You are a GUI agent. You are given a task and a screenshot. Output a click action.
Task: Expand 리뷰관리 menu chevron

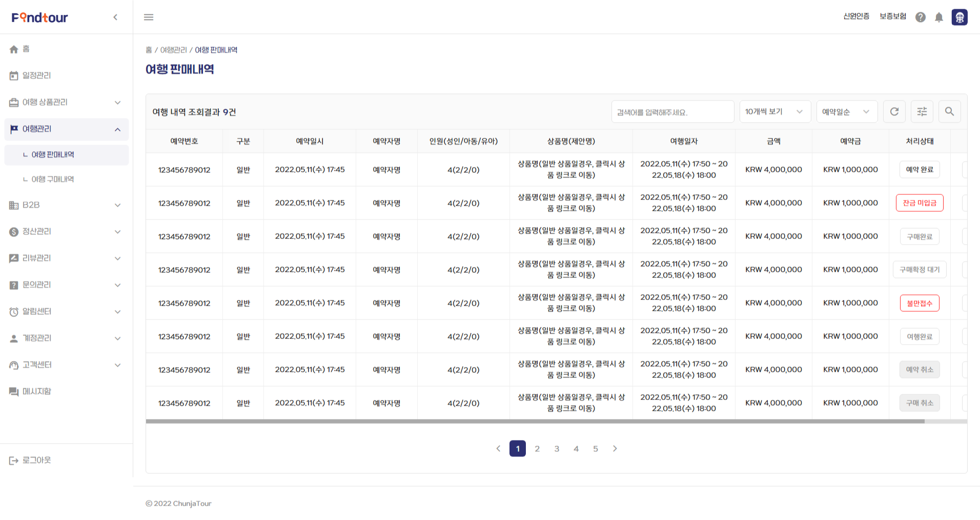117,258
